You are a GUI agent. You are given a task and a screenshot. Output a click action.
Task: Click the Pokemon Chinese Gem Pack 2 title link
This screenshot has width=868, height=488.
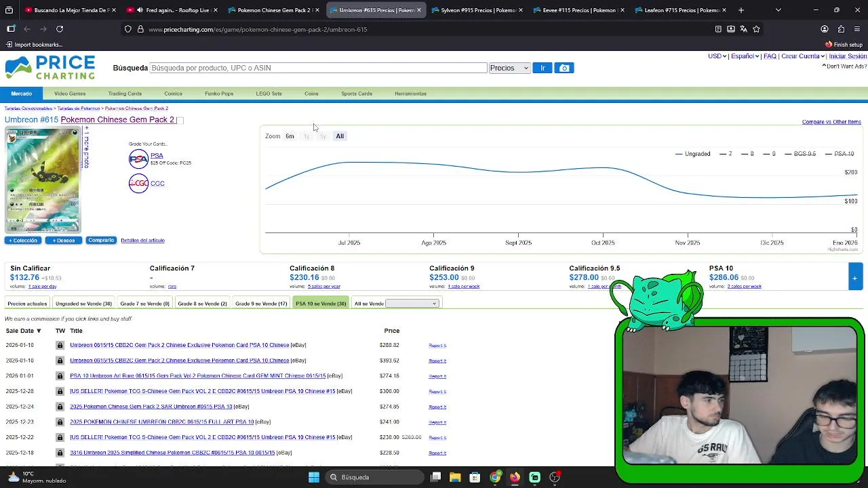(117, 120)
